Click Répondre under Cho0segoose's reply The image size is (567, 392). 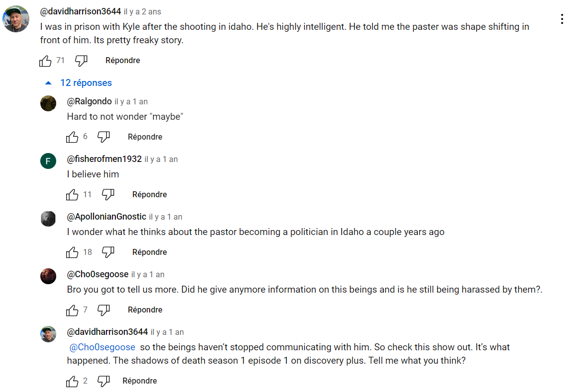(145, 310)
